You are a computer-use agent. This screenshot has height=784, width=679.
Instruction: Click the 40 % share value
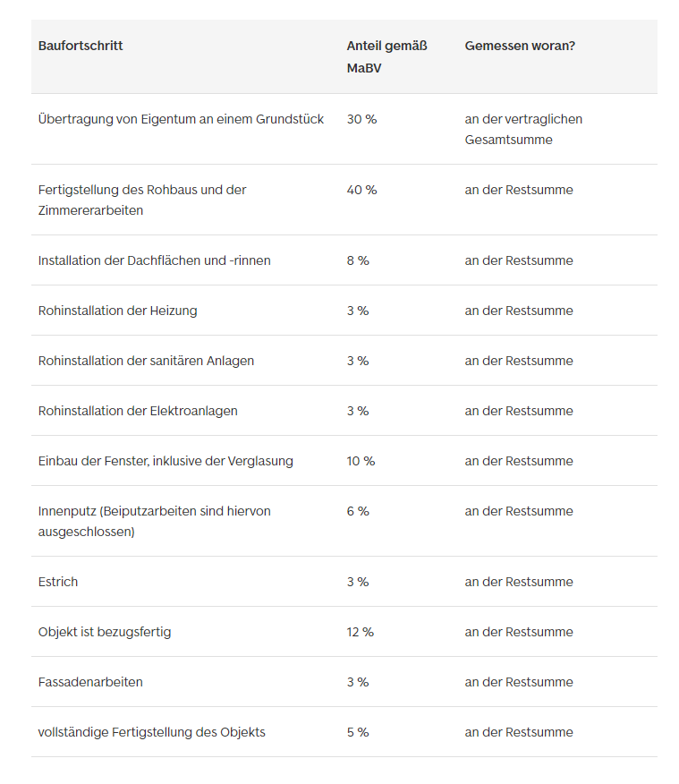pyautogui.click(x=361, y=190)
